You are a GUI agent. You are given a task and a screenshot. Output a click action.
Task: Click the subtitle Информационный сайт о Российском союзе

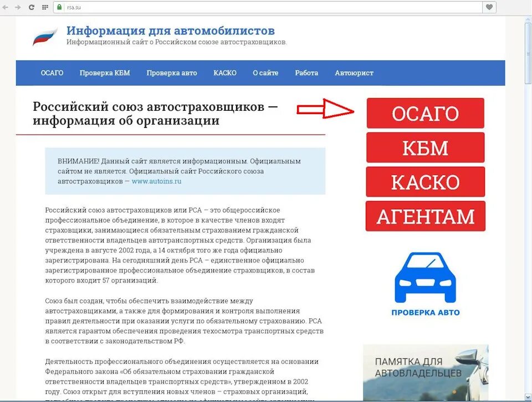177,43
